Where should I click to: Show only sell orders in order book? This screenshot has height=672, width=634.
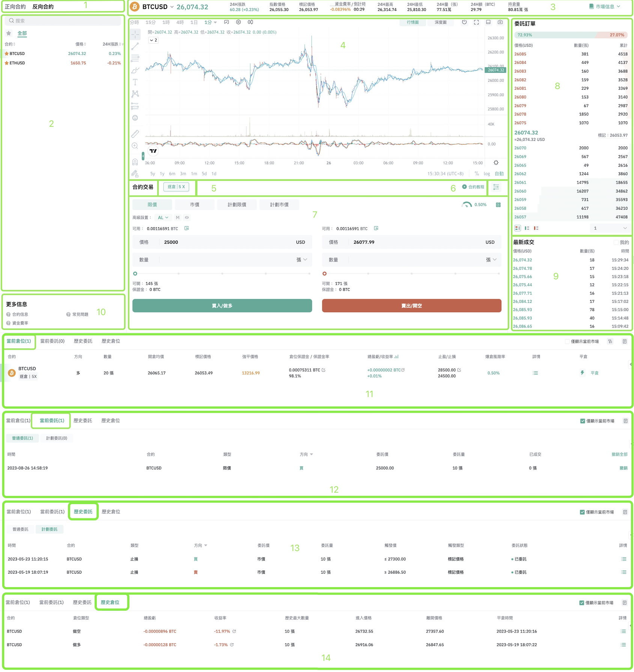[x=536, y=228]
